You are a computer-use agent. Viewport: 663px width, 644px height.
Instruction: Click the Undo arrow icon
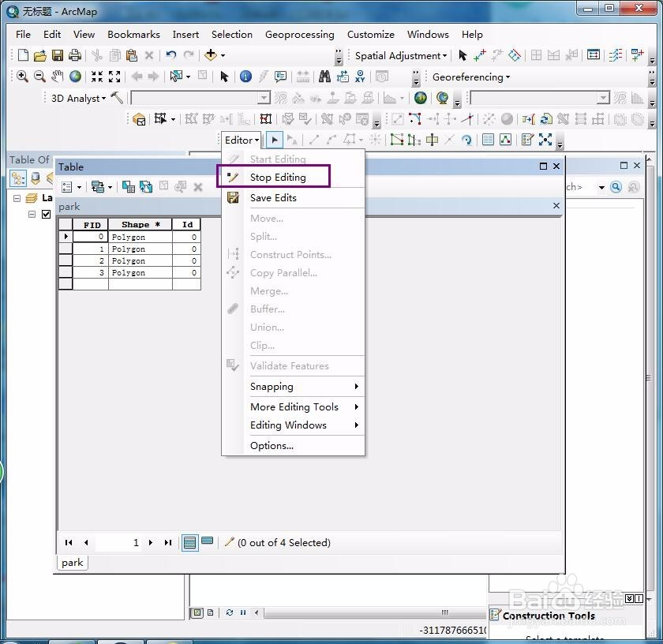(x=170, y=55)
